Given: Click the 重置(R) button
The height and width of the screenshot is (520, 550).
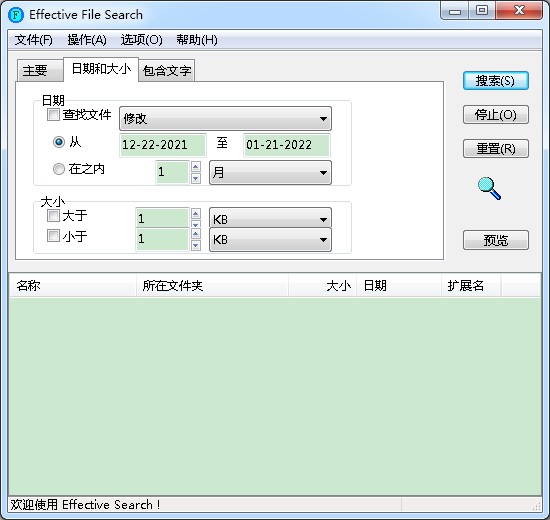Looking at the screenshot, I should click(x=496, y=148).
